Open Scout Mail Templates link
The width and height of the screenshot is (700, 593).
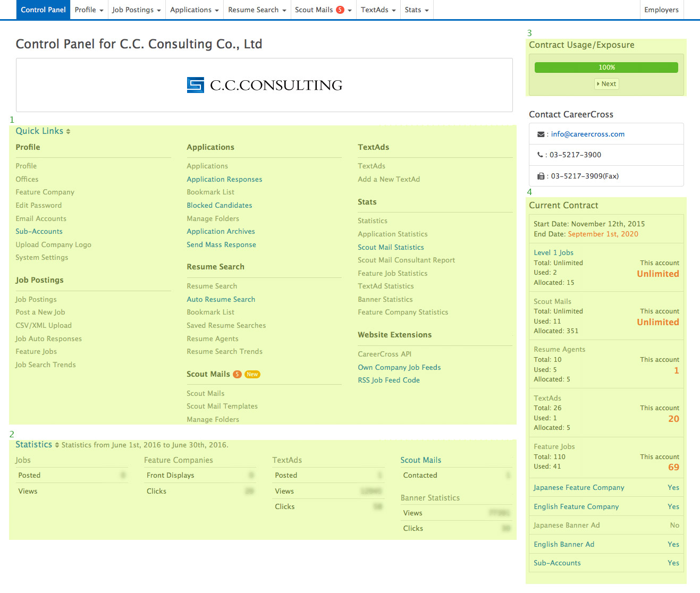222,406
